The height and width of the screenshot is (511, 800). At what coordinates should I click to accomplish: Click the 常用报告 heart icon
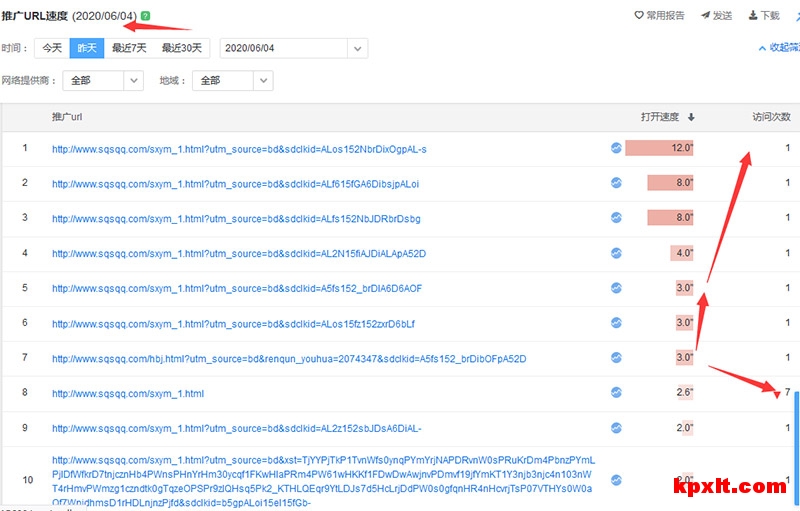[x=640, y=16]
